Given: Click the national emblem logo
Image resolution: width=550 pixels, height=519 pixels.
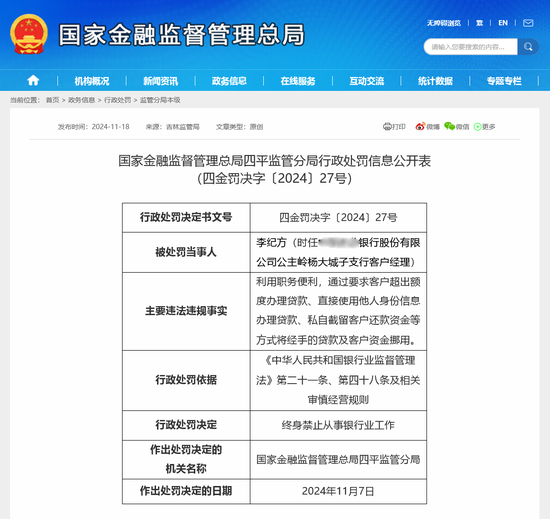Looking at the screenshot, I should (x=29, y=34).
